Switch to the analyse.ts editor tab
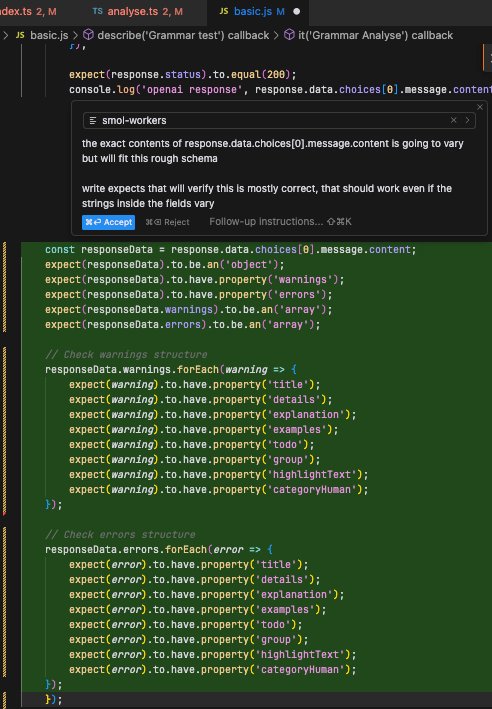The height and width of the screenshot is (709, 492). click(137, 11)
